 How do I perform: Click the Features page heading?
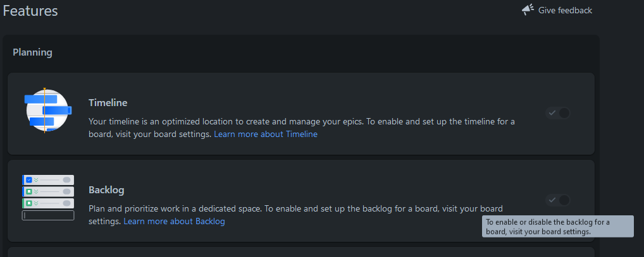tap(30, 11)
